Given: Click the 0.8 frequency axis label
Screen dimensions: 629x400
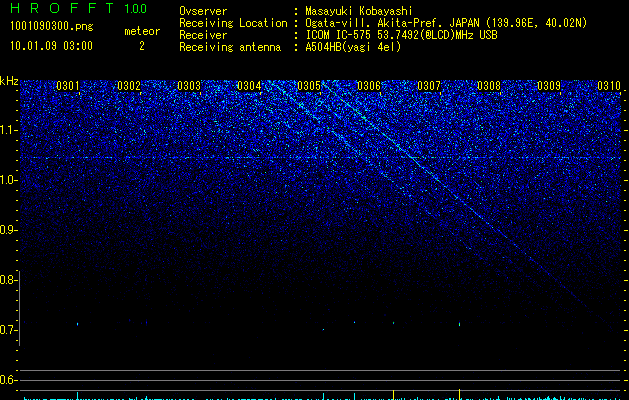Looking at the screenshot, I should point(8,280).
